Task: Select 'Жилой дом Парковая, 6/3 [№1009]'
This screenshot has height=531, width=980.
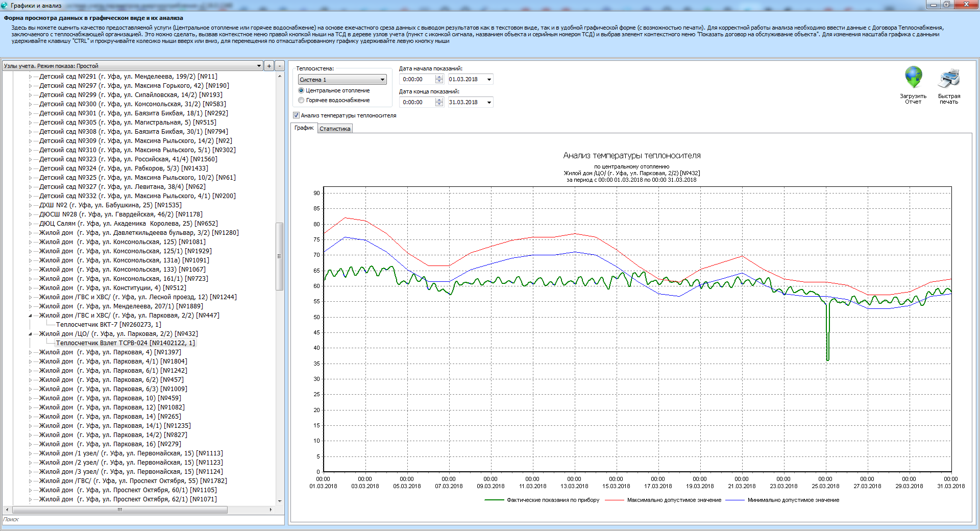Action: point(113,389)
